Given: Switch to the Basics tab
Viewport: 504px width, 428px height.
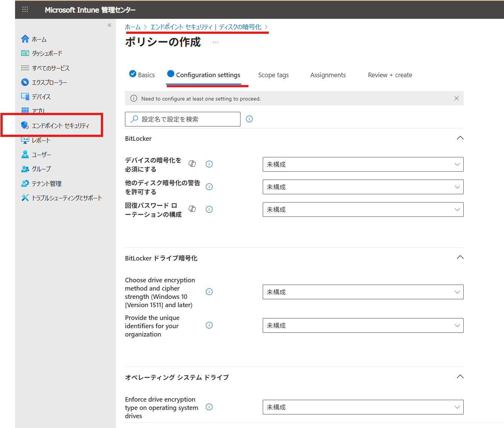Looking at the screenshot, I should [x=142, y=75].
